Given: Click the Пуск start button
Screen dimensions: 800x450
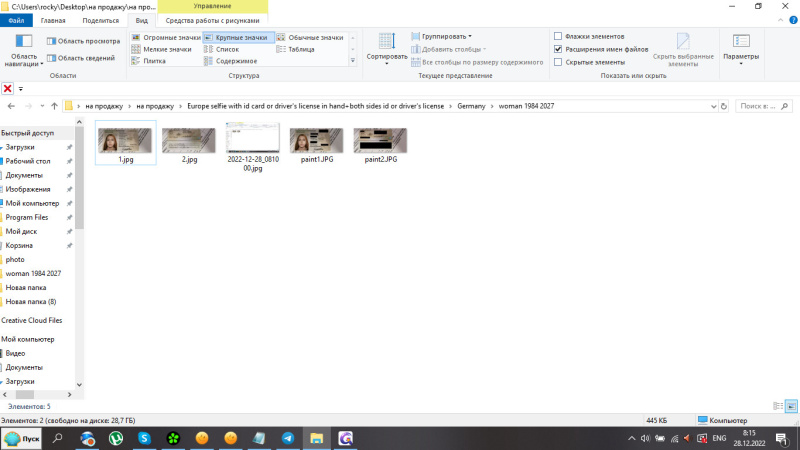Looking at the screenshot, I should pyautogui.click(x=22, y=438).
